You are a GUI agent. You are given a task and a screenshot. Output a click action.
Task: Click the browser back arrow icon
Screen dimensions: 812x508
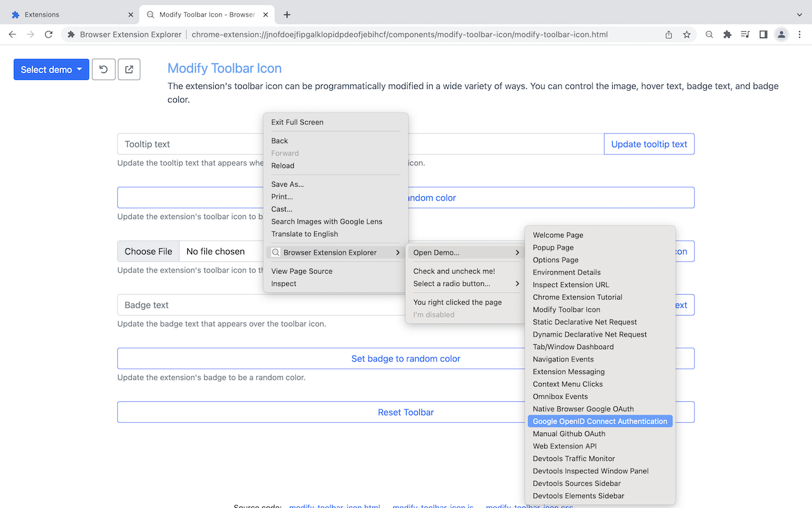click(x=13, y=34)
